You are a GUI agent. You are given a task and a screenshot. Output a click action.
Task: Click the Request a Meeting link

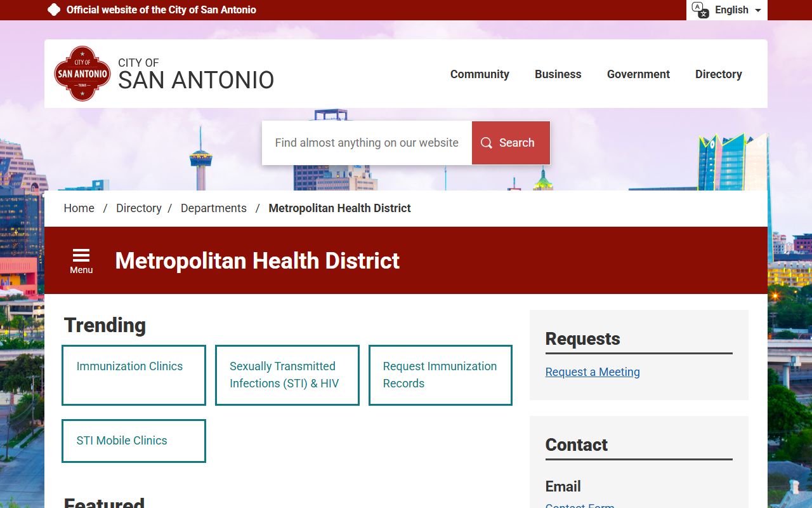click(x=593, y=372)
